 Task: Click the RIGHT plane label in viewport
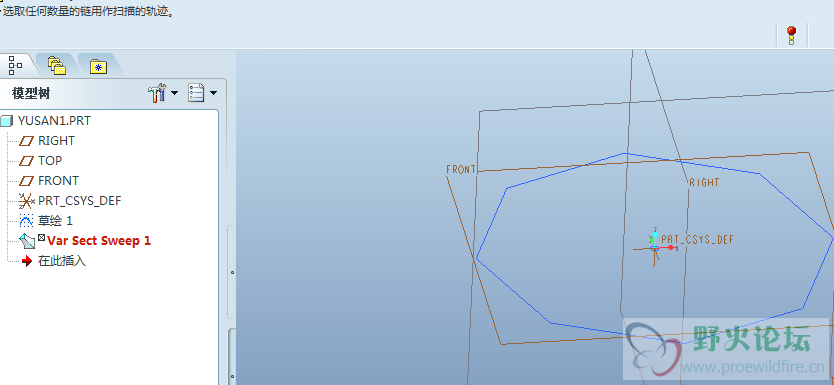(x=704, y=182)
